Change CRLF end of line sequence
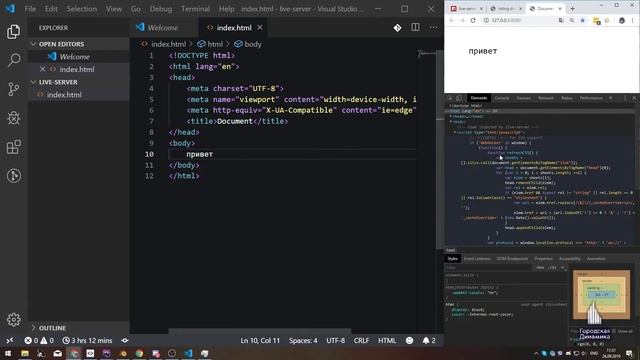Image resolution: width=640 pixels, height=360 pixels. (x=361, y=340)
